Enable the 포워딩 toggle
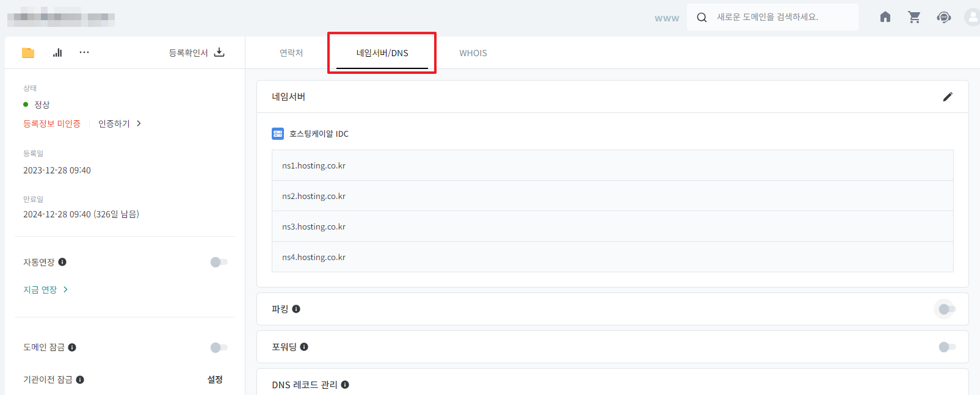Image resolution: width=980 pixels, height=395 pixels. pos(946,347)
